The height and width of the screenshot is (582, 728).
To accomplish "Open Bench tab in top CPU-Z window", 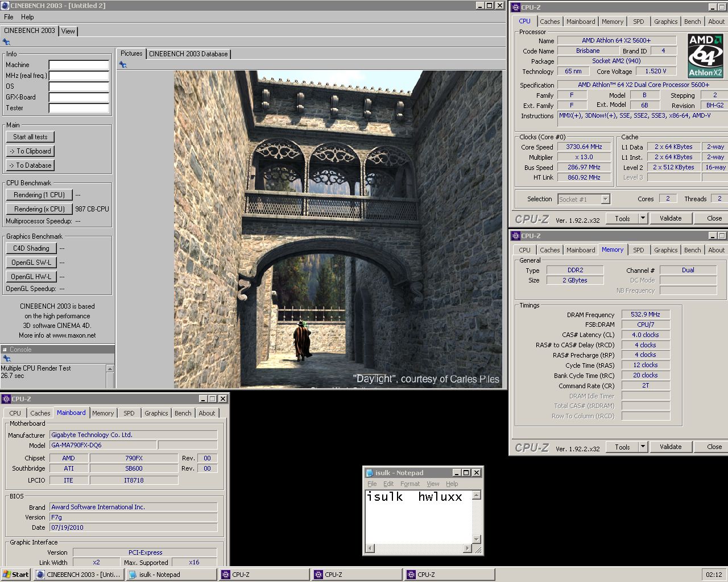I will tap(692, 22).
